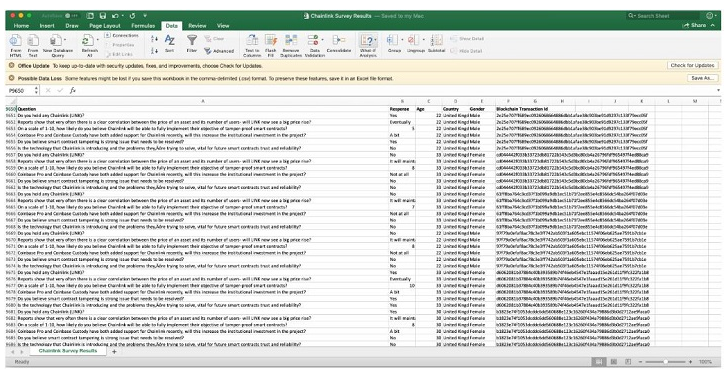Dismiss the Office Update notification bar

point(12,66)
